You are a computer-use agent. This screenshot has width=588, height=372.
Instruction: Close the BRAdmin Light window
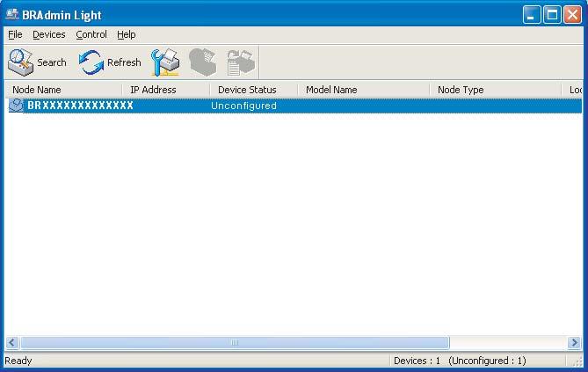point(573,15)
